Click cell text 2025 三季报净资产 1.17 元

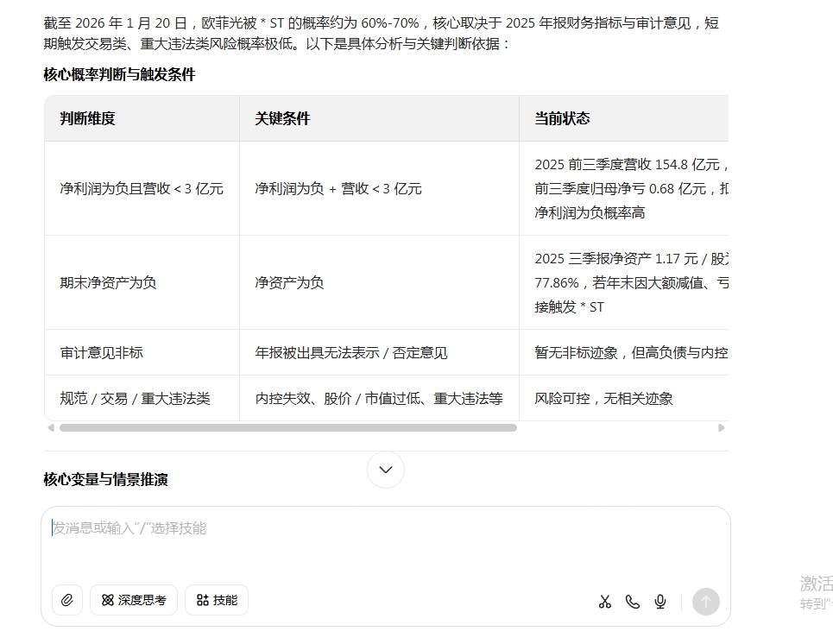(616, 259)
